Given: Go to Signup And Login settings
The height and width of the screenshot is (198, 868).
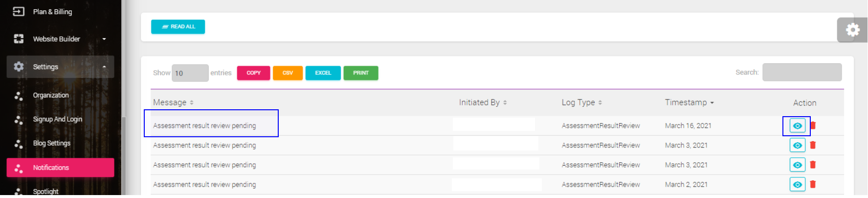Looking at the screenshot, I should pyautogui.click(x=58, y=119).
